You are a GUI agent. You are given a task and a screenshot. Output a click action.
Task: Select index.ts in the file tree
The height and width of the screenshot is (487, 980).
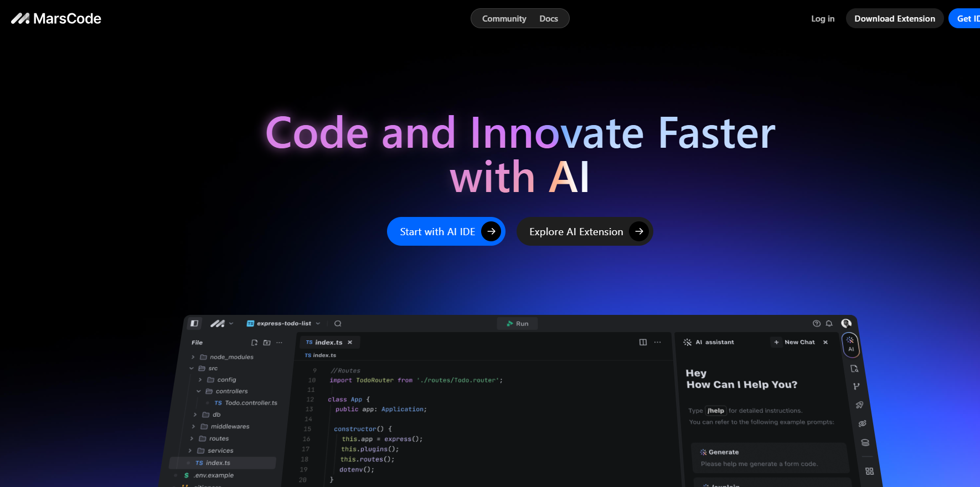222,463
